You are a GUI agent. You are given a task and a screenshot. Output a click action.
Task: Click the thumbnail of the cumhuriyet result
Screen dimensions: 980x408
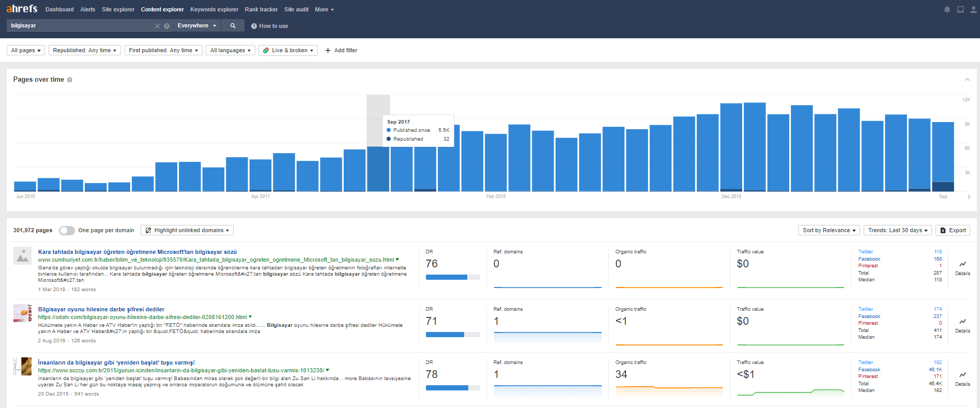point(22,256)
